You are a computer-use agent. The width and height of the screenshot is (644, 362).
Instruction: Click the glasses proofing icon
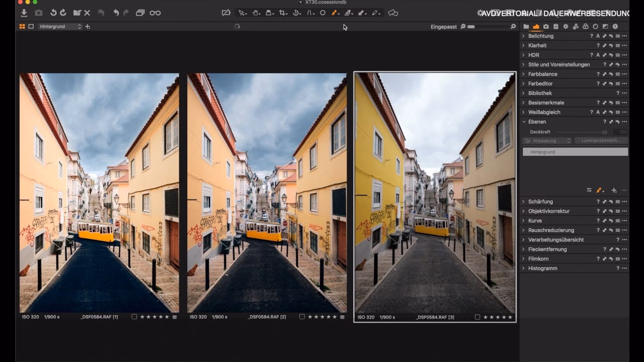point(155,13)
